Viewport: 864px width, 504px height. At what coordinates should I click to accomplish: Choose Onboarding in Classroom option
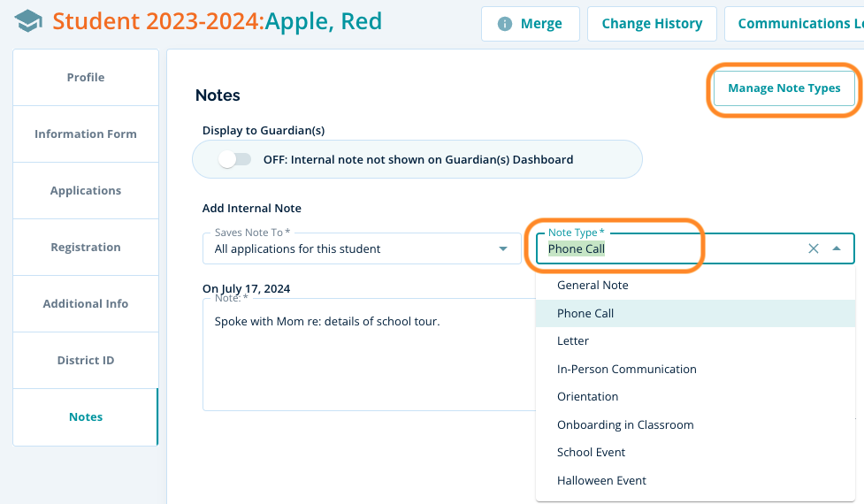(624, 425)
